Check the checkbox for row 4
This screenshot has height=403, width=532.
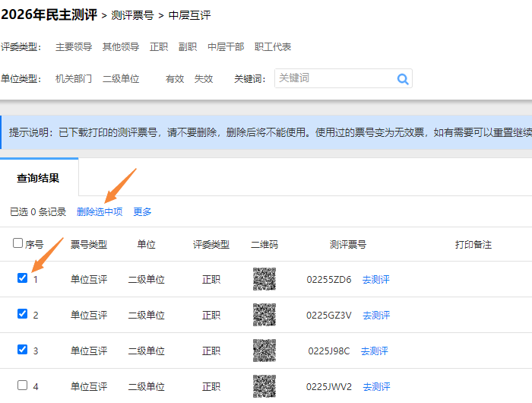tap(22, 385)
